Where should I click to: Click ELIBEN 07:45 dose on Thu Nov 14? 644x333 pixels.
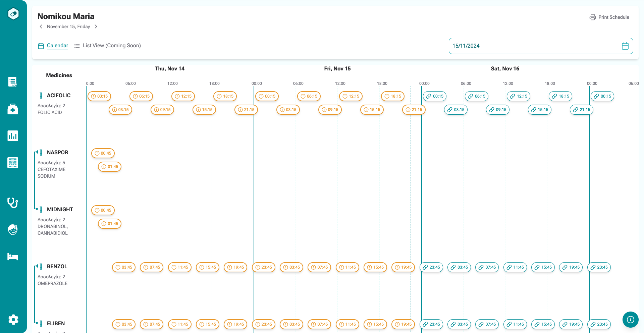(152, 324)
